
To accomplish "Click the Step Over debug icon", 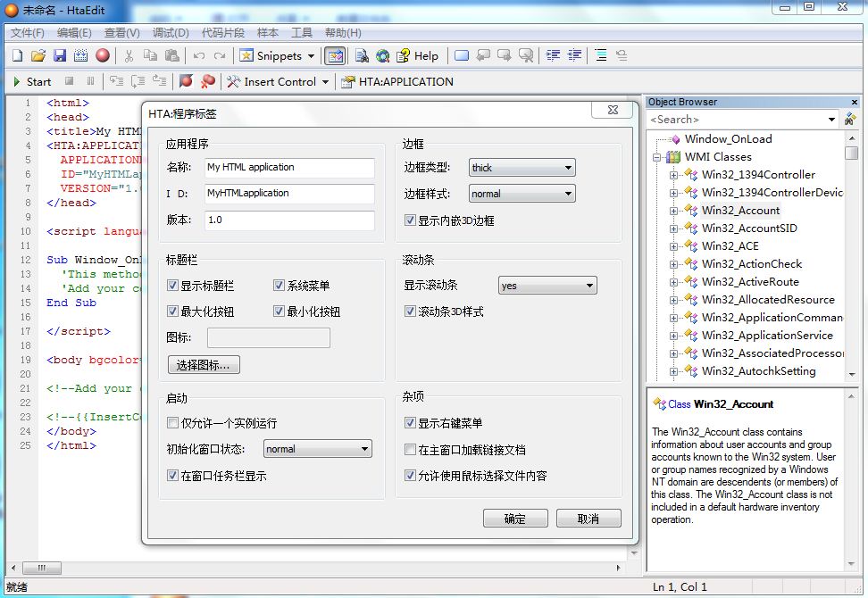I will coord(138,81).
